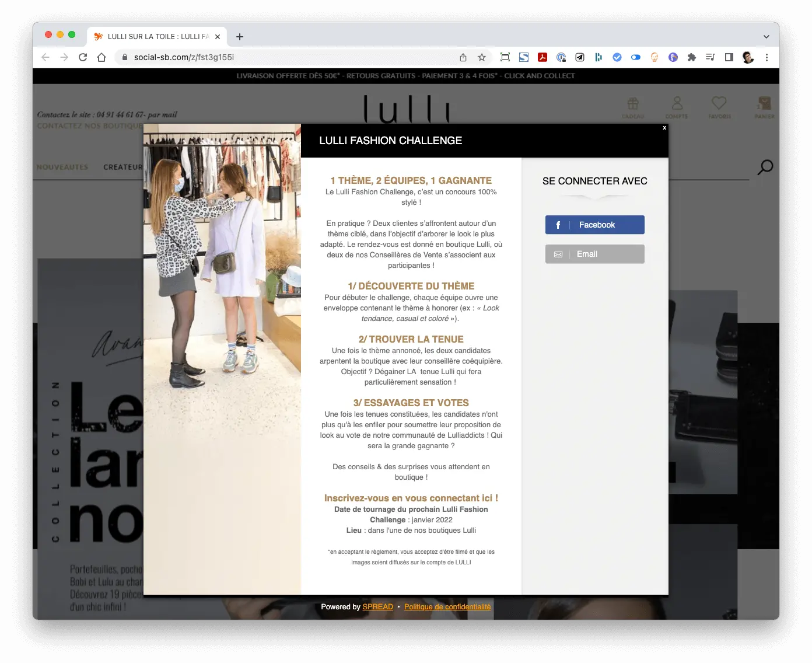Open a new browser tab
This screenshot has height=663, width=812.
coord(240,37)
